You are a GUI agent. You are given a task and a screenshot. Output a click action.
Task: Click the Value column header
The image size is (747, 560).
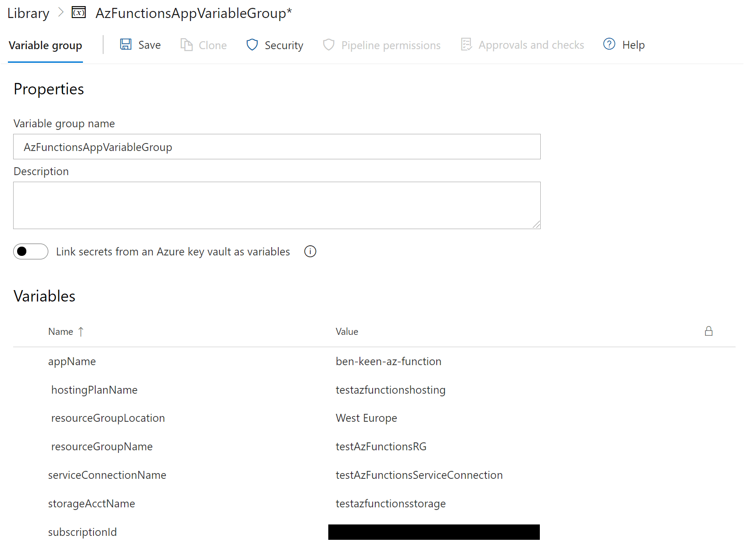click(347, 332)
